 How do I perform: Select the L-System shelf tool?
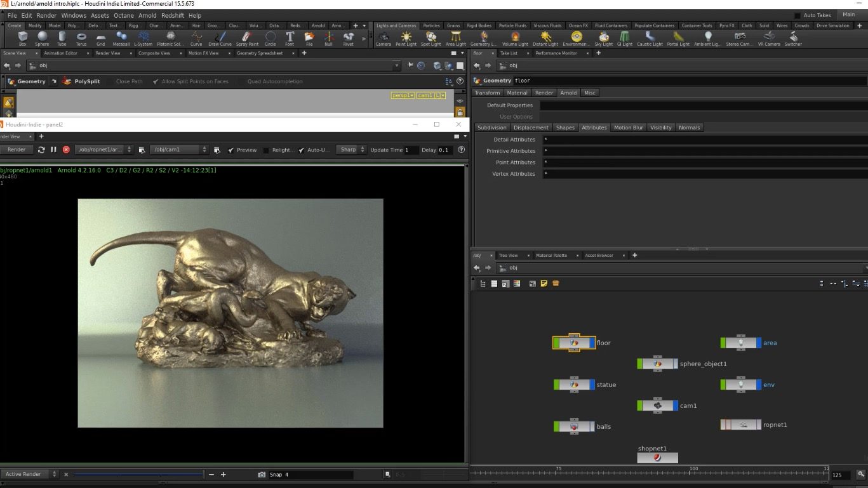click(144, 39)
